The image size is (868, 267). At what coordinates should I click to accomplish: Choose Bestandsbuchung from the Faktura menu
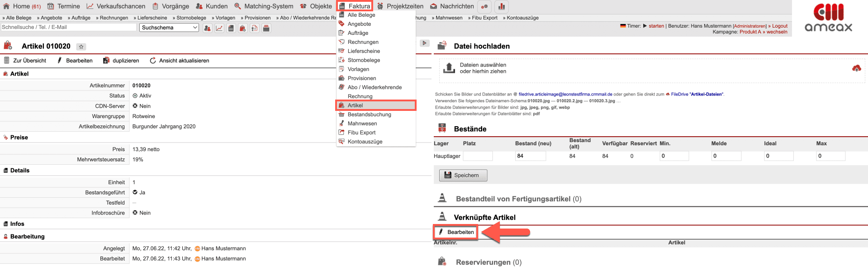tap(369, 114)
